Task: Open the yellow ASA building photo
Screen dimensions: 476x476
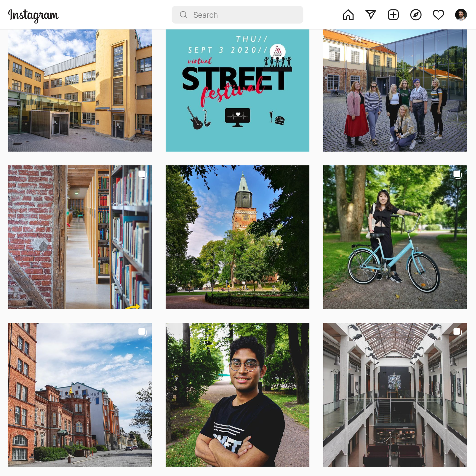Action: pos(80,90)
